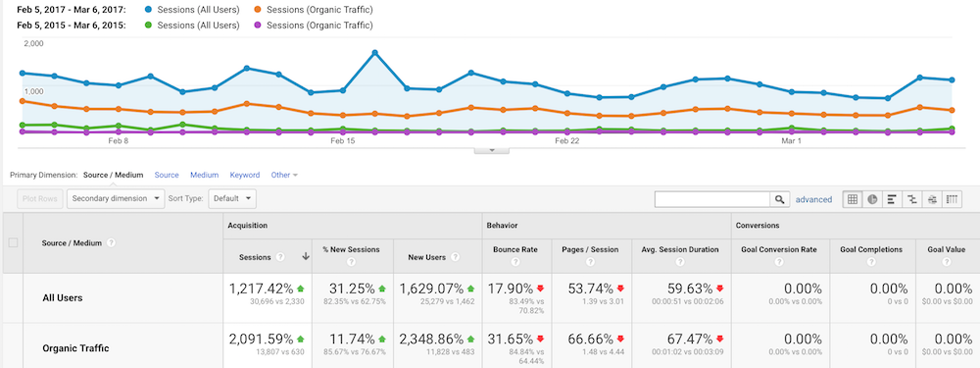Image resolution: width=980 pixels, height=368 pixels.
Task: Open help icon next to Source / Medium
Action: [111, 242]
